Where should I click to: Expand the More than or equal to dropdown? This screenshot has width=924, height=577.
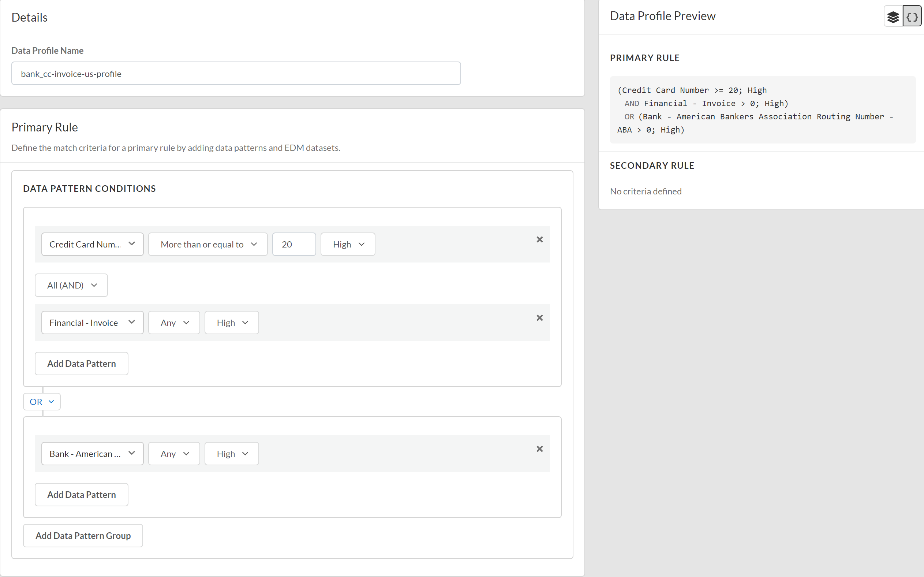click(x=208, y=244)
